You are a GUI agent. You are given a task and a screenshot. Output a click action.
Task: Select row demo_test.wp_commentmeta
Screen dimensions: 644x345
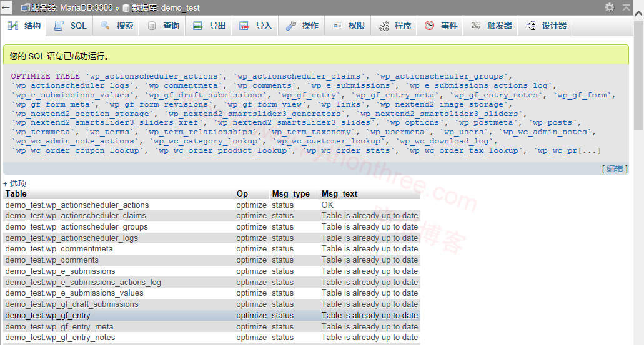click(x=212, y=249)
